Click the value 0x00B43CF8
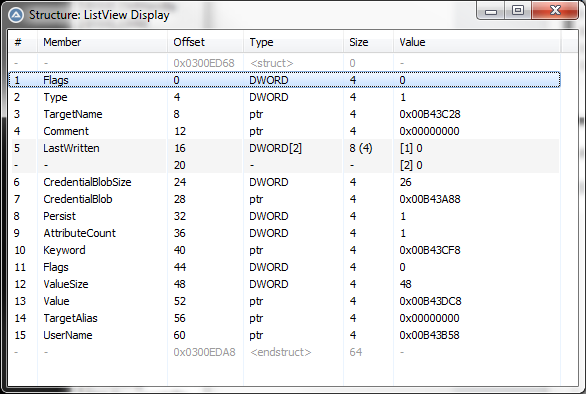 click(430, 250)
